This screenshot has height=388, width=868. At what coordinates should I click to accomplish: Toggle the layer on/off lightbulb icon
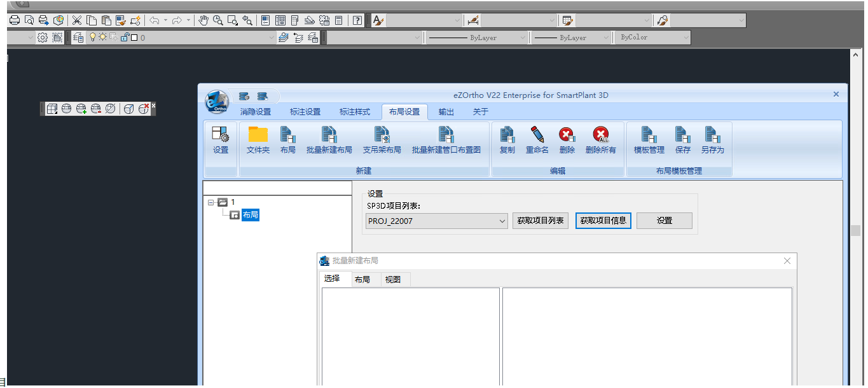pos(92,38)
